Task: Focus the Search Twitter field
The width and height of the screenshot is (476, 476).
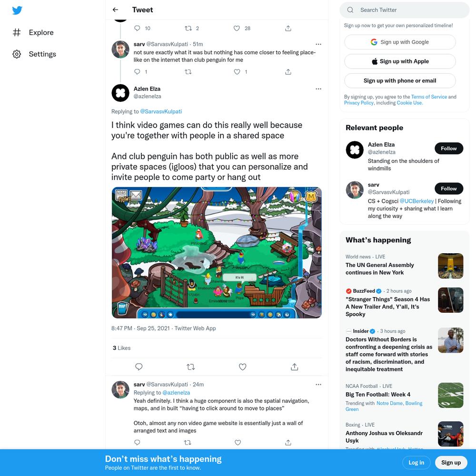Action: 404,10
